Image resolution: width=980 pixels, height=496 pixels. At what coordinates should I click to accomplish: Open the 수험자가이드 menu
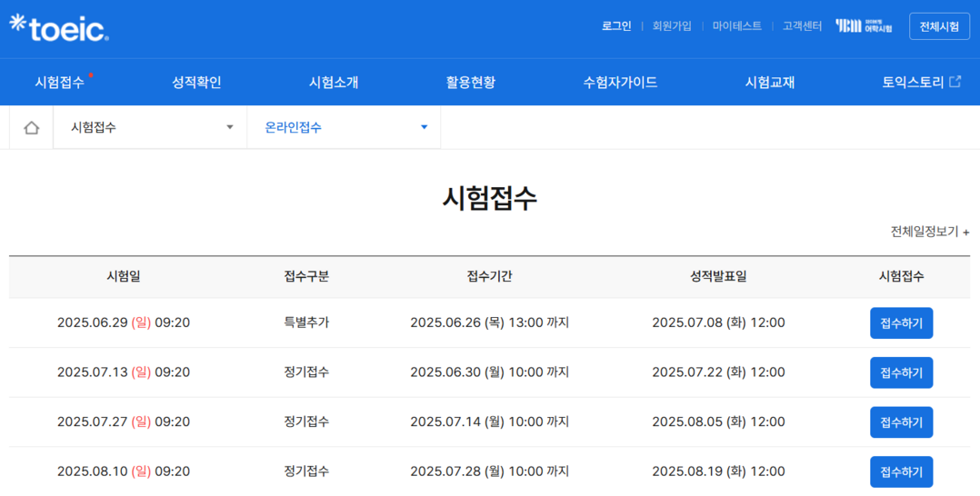coord(620,83)
